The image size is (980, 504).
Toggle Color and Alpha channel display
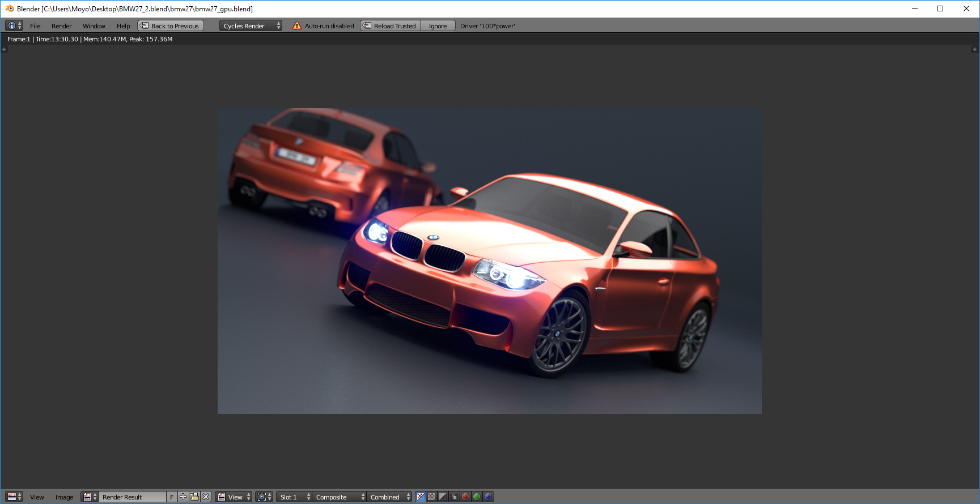pos(420,497)
